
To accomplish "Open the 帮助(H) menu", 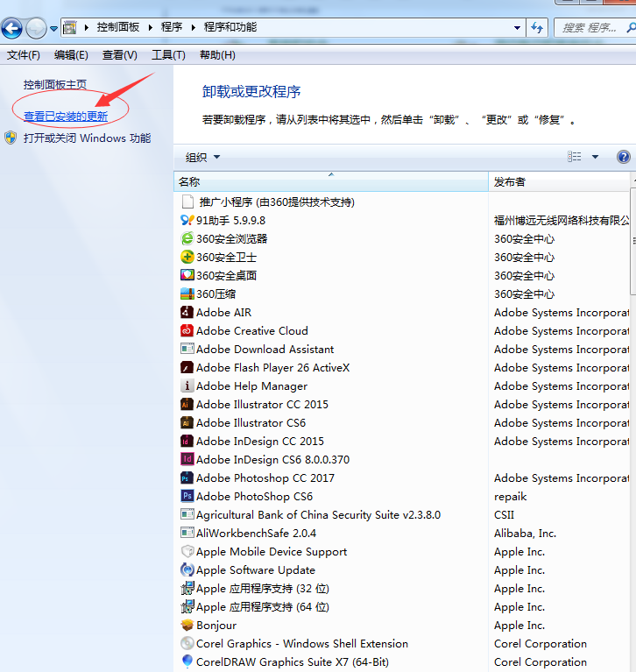I will tap(217, 55).
